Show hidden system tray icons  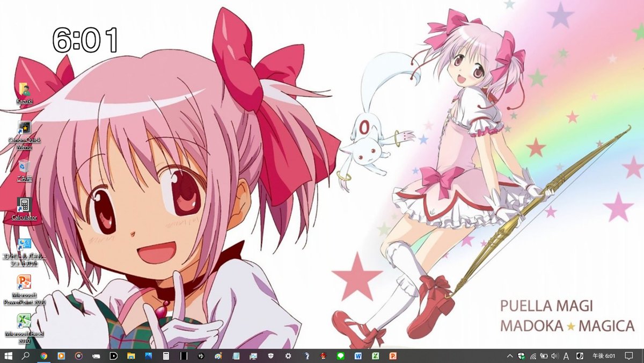[x=510, y=356]
